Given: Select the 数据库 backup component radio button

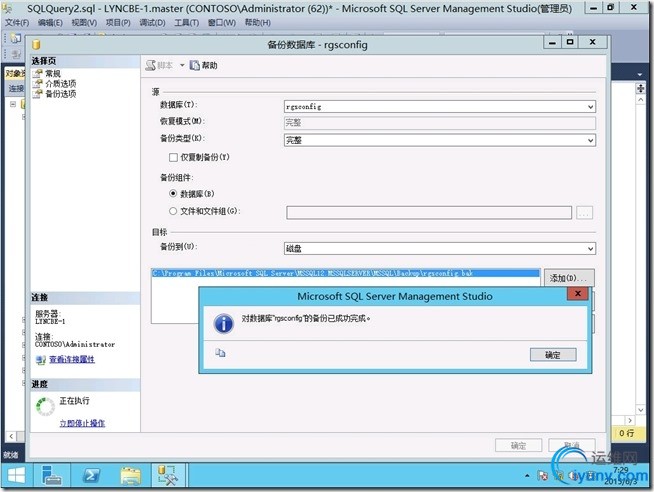Looking at the screenshot, I should 173,193.
